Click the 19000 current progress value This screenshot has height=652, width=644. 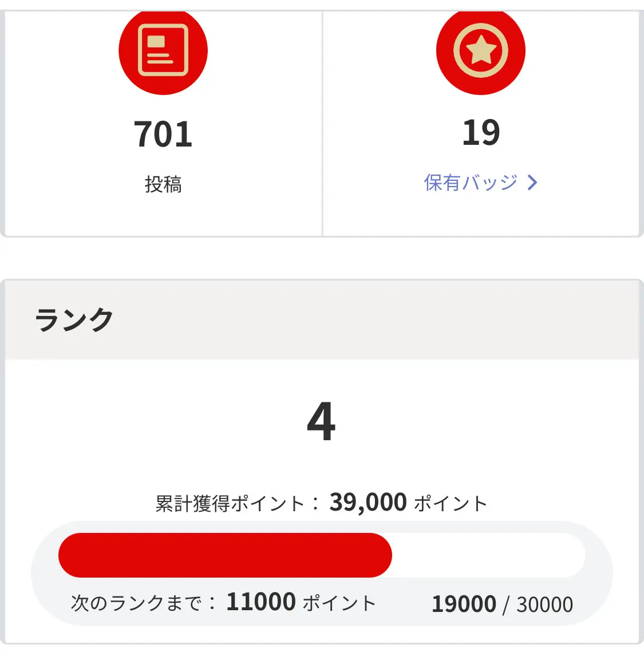(x=464, y=604)
